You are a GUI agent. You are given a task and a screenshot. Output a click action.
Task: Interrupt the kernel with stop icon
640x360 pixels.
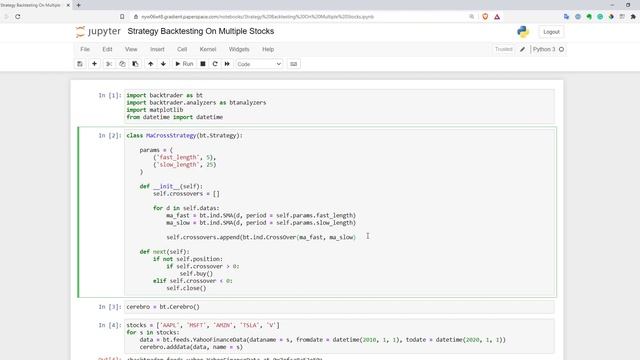203,64
